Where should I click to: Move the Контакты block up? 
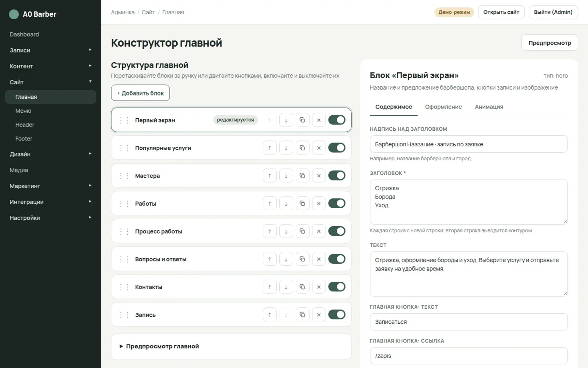point(270,287)
